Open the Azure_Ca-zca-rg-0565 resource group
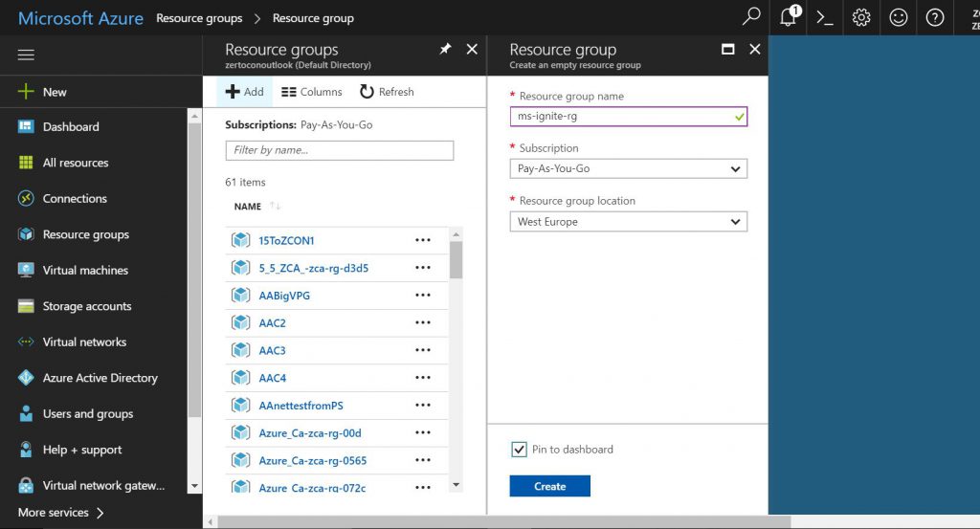Viewport: 980px width, 529px height. (313, 460)
